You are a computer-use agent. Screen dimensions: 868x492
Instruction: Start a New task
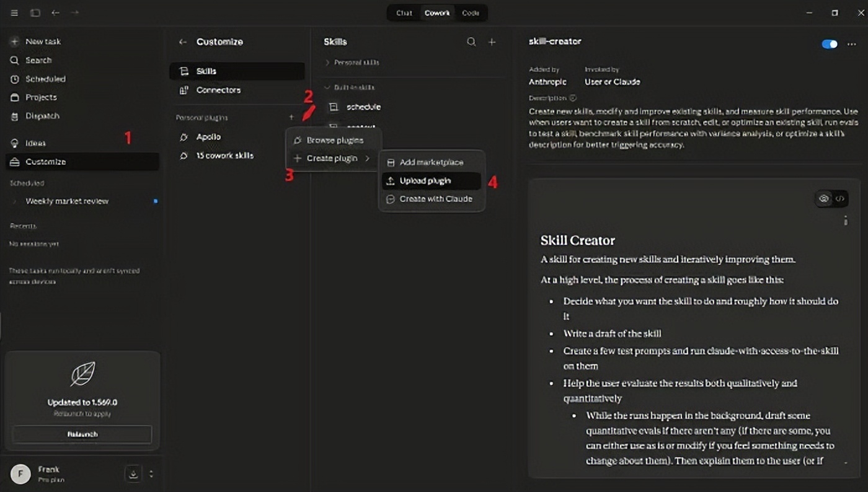coord(82,42)
